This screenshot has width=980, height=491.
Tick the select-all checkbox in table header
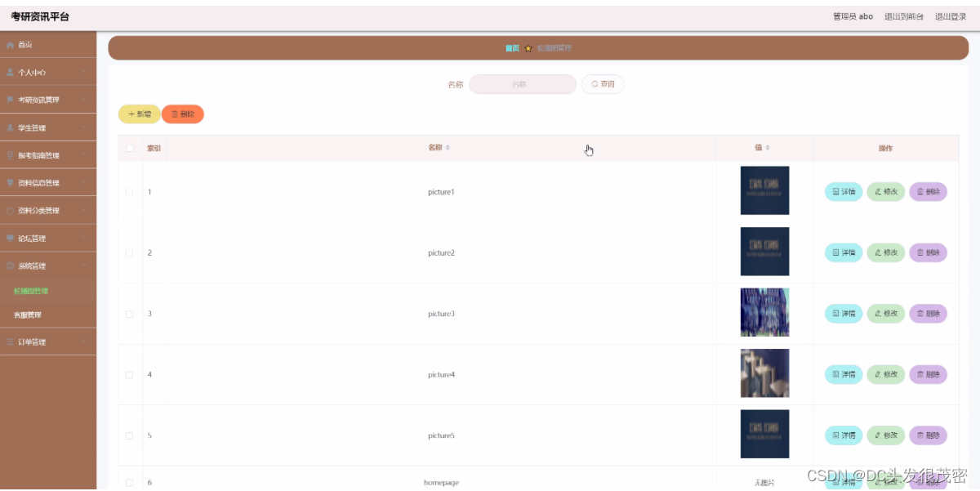129,148
